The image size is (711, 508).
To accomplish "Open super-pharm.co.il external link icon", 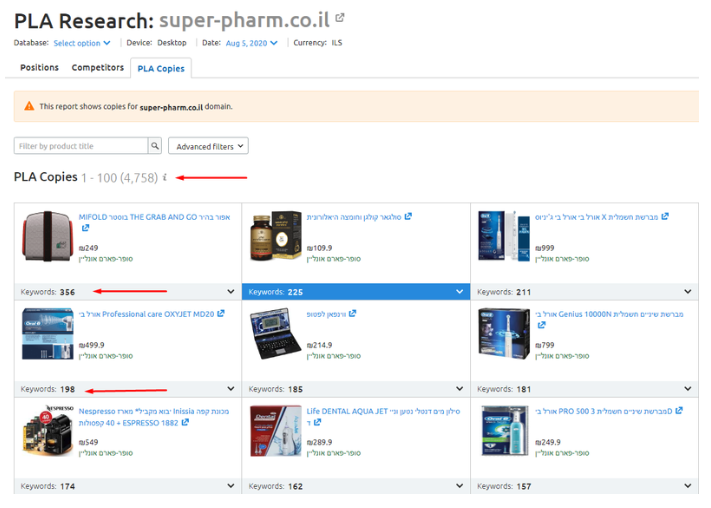I will coord(340,18).
